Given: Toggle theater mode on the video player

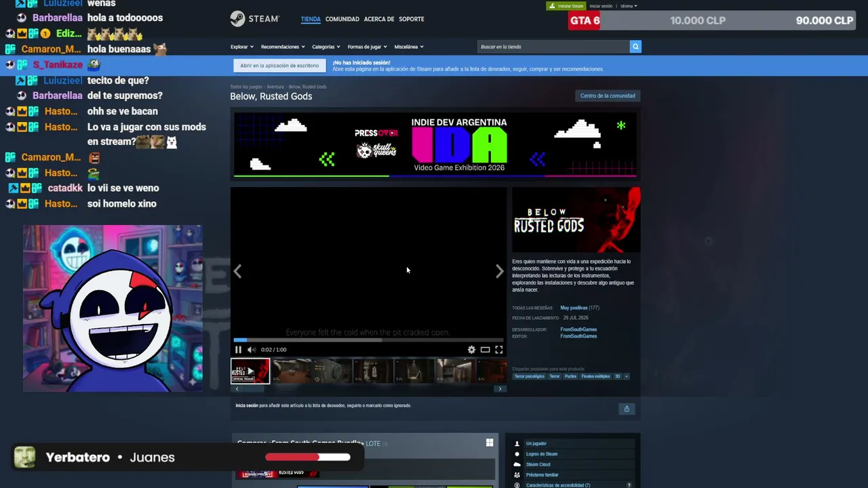Looking at the screenshot, I should (485, 350).
